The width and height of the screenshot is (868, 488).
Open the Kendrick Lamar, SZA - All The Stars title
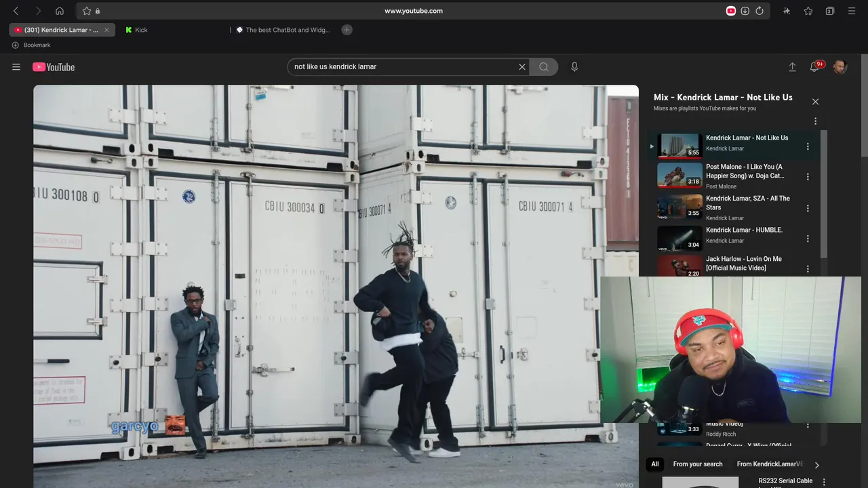748,203
